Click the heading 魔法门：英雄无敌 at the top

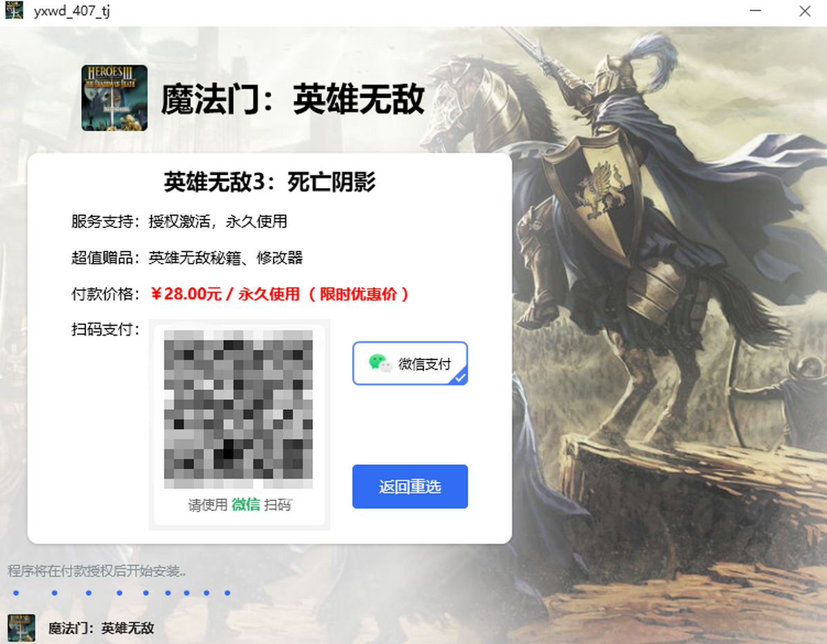(292, 99)
